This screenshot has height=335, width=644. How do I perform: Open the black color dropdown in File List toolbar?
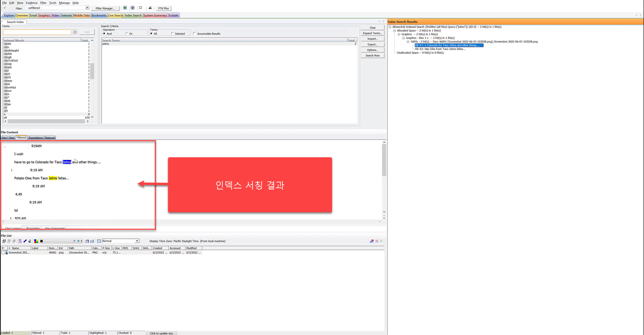pyautogui.click(x=74, y=241)
